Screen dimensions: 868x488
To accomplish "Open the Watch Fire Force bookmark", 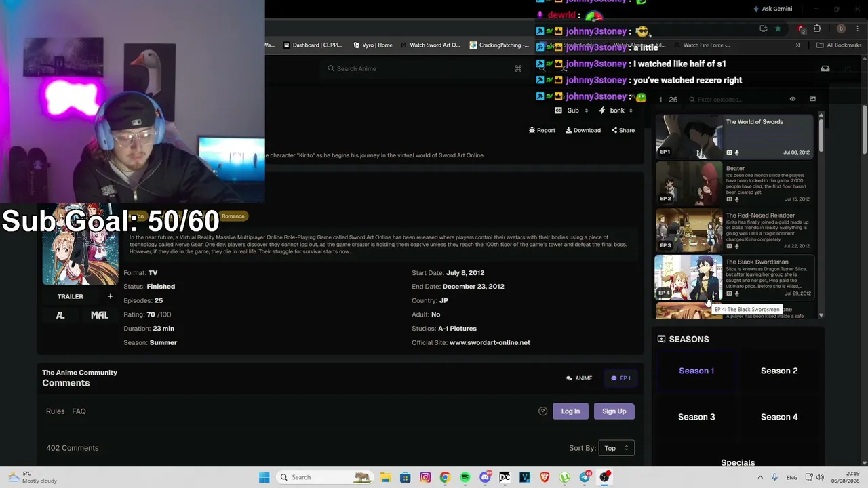I will [x=702, y=45].
